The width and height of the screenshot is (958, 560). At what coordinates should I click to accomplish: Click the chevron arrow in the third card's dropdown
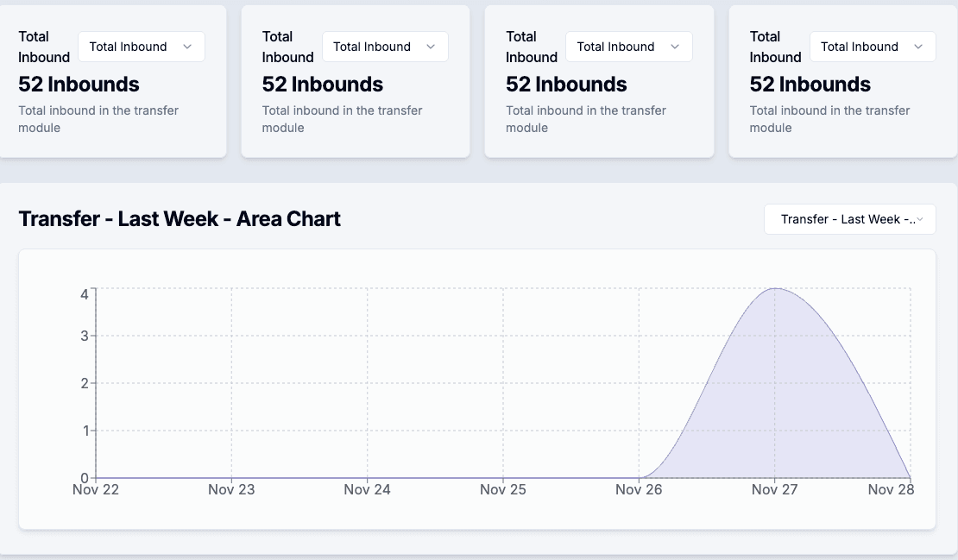[675, 47]
